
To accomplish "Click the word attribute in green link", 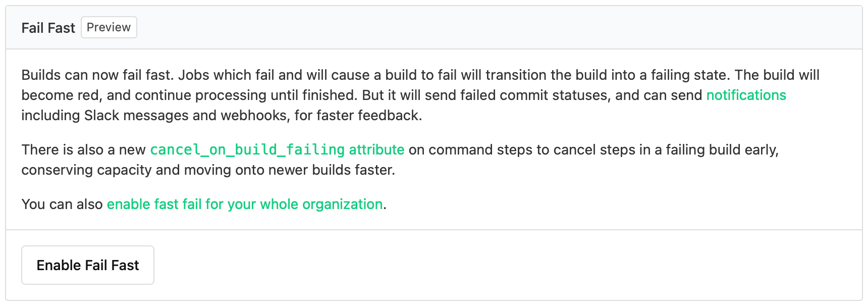I will [376, 149].
